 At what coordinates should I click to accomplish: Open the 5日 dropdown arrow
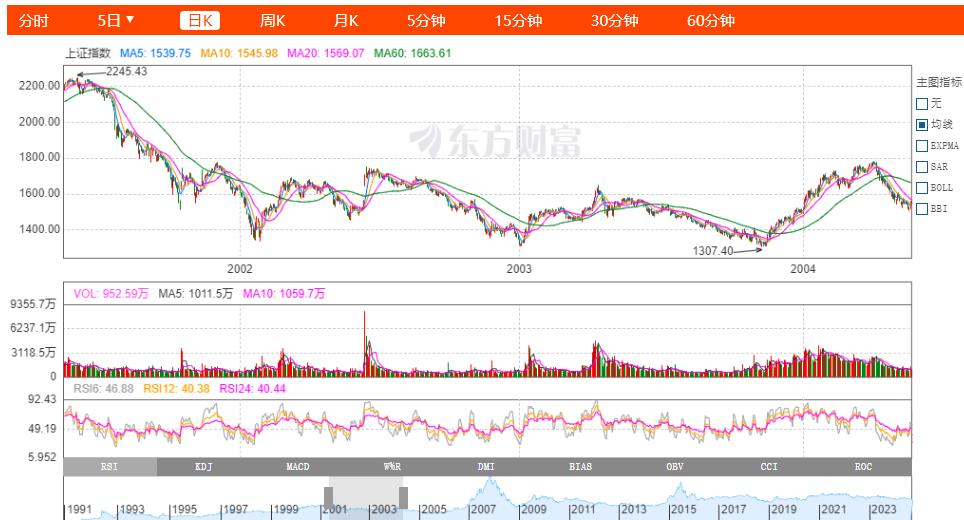pyautogui.click(x=130, y=20)
